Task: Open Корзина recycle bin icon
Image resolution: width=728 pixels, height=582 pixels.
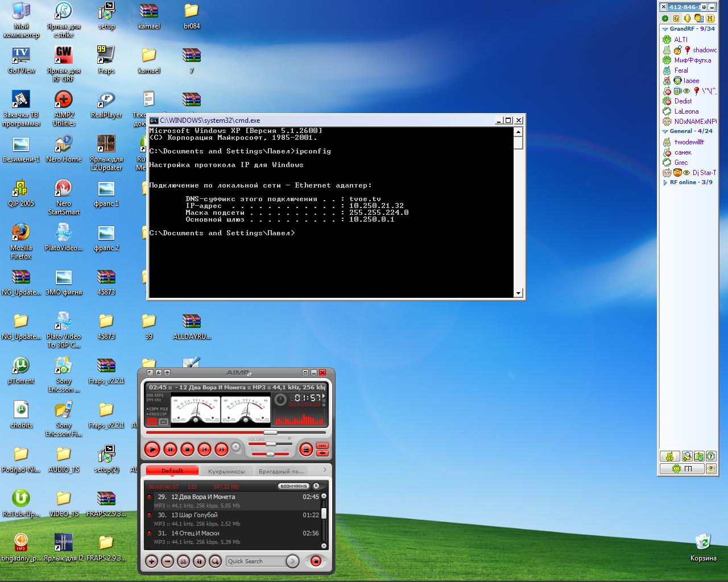Action: [x=703, y=547]
